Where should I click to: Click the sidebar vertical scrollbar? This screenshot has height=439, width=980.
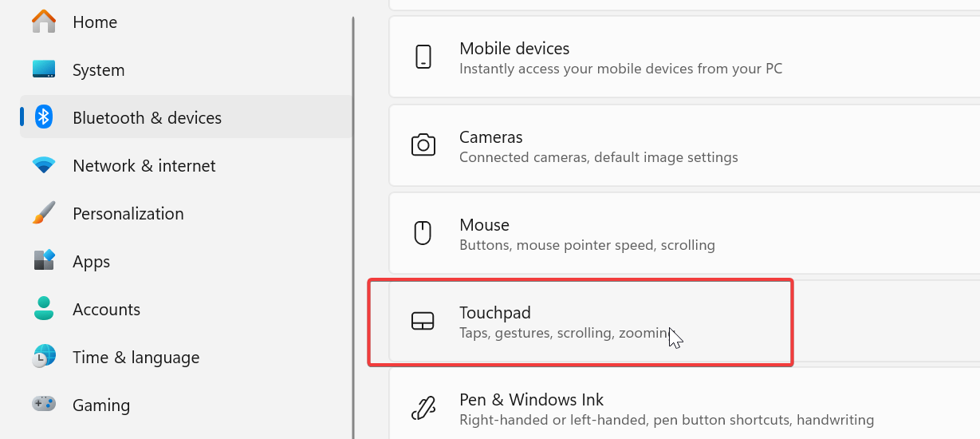(353, 227)
